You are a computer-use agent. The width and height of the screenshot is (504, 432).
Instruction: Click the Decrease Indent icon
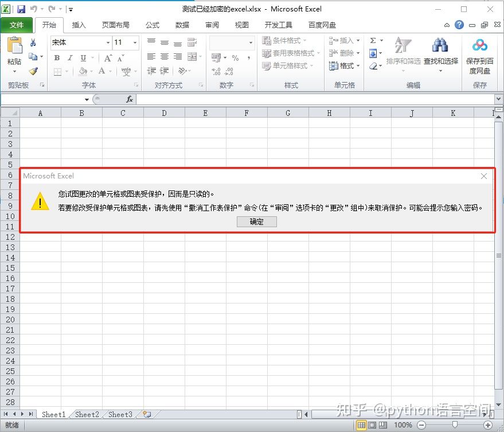(151, 71)
